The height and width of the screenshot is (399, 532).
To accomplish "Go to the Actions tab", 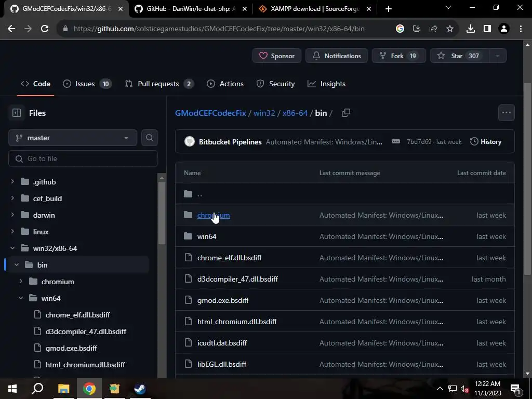I will (x=225, y=84).
